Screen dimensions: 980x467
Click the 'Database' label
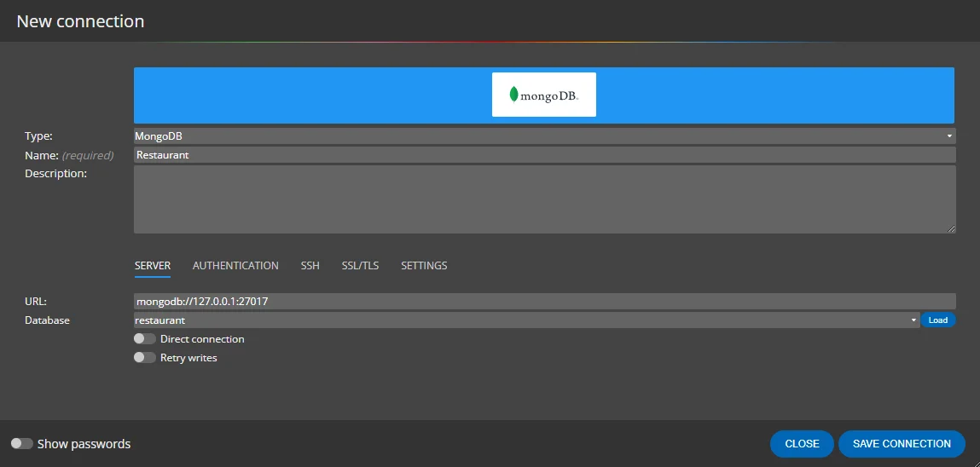[x=47, y=320]
